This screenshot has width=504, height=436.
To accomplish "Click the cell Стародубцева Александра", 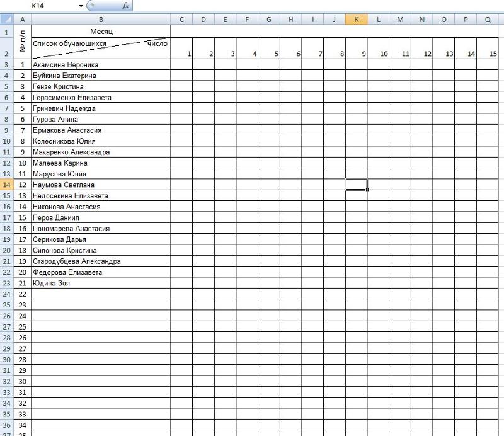I will [x=101, y=261].
